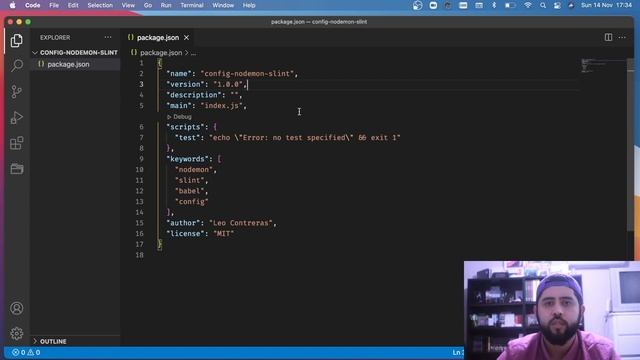The image size is (640, 360).
Task: Open Spotlight search in menu bar
Action: 542,5
